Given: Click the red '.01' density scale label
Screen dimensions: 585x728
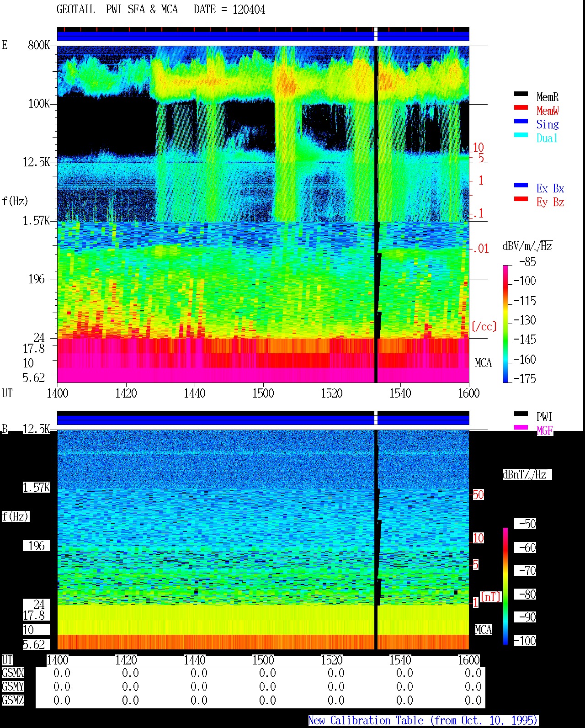Looking at the screenshot, I should pos(480,249).
